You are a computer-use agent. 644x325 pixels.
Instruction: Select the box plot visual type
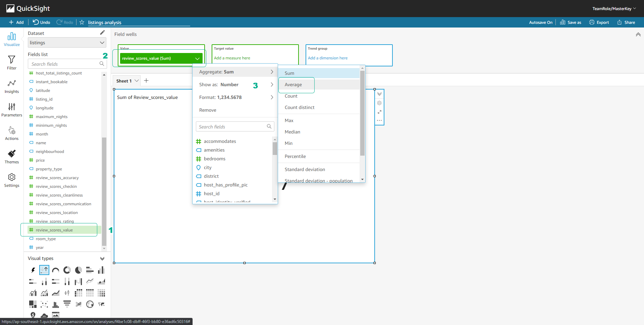click(67, 293)
